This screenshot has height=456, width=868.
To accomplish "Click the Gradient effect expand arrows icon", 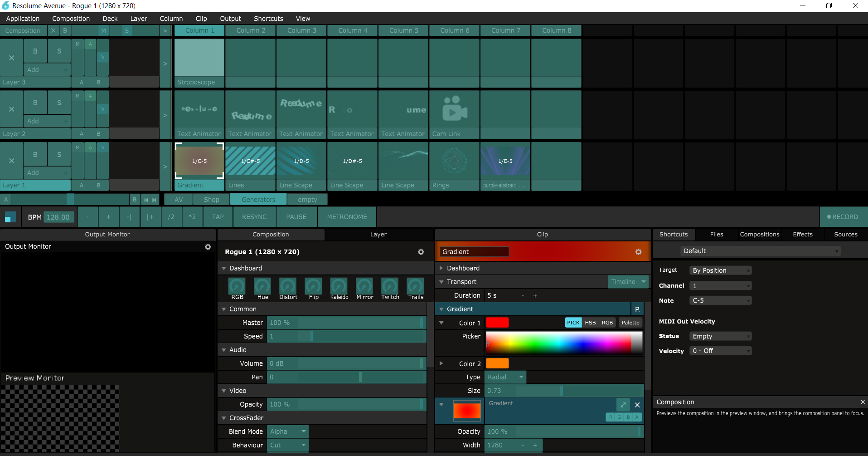I will 623,405.
